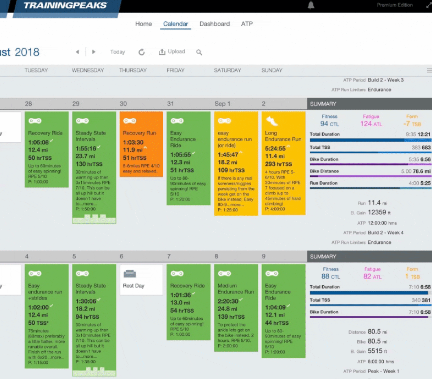
Task: Click the TrainingPeaks logo
Action: 65,5
